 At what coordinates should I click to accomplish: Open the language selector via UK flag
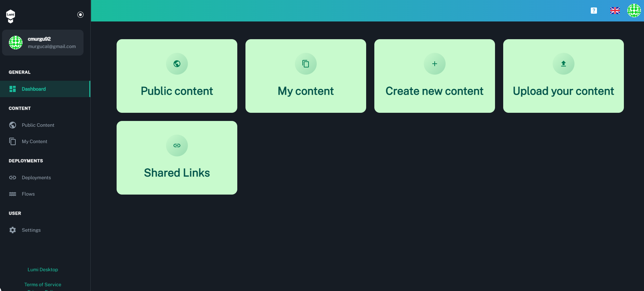(615, 11)
